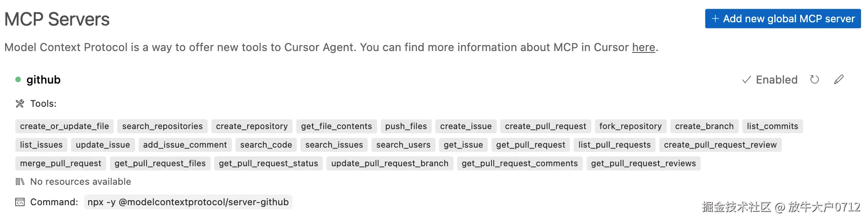868x221 pixels.
Task: Select the search_repositories tool tag
Action: [162, 126]
